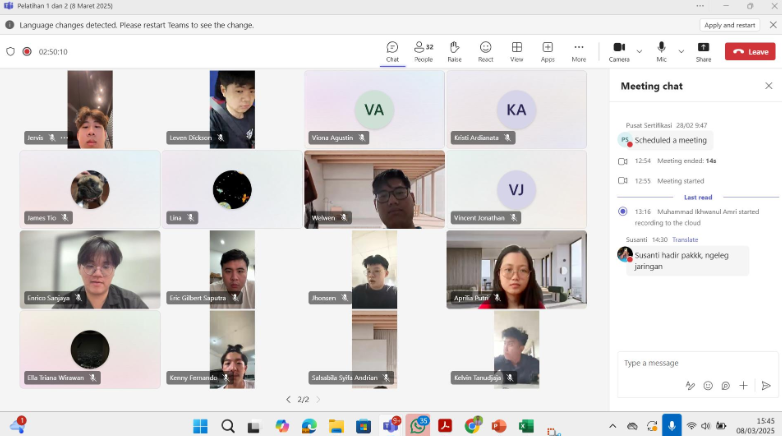782x436 pixels.
Task: Click the Leave meeting button
Action: tap(749, 51)
